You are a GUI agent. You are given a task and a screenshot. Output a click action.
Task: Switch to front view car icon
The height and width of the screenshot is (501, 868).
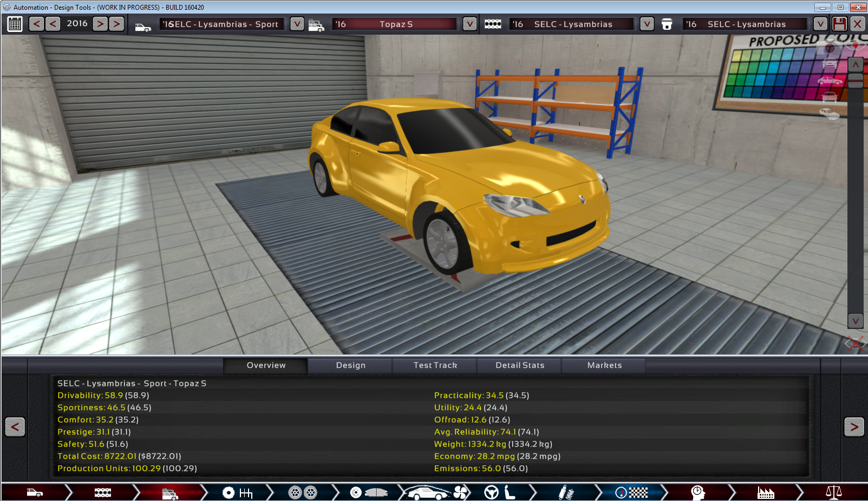829,64
